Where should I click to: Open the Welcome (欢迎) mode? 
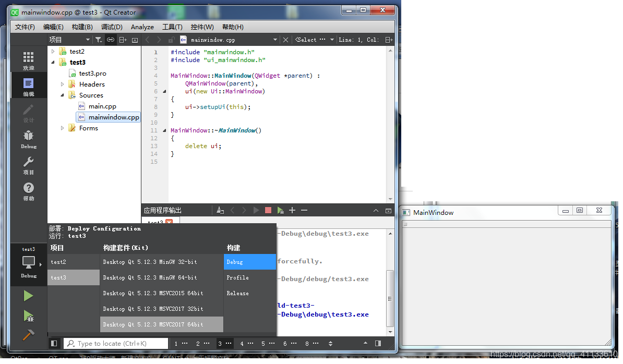[28, 60]
